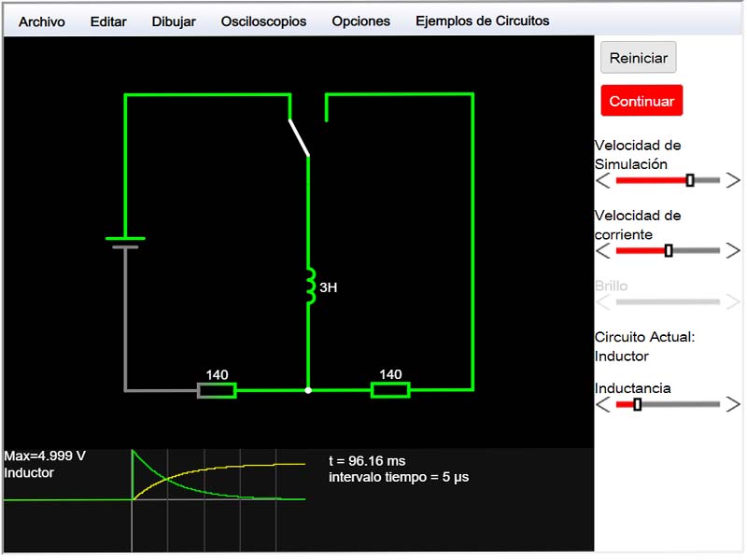Viewport: 747px width, 560px height.
Task: Click the white junction node below inductor
Action: point(308,390)
